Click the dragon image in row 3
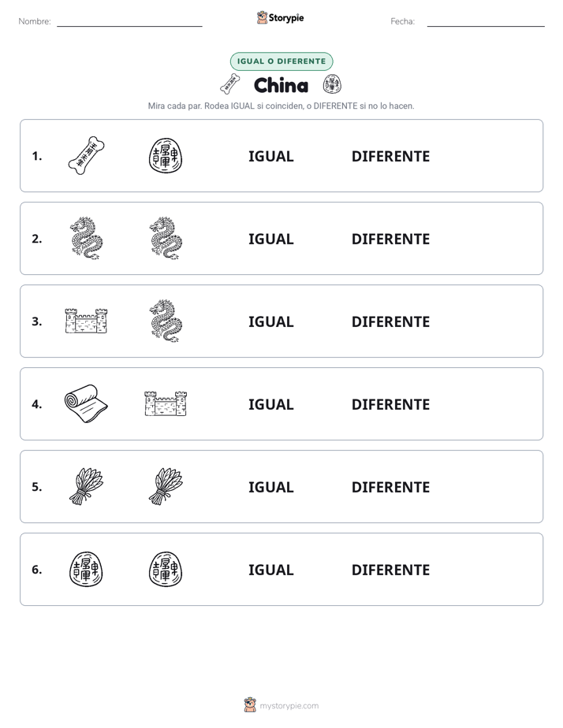563x728 pixels. 166,321
